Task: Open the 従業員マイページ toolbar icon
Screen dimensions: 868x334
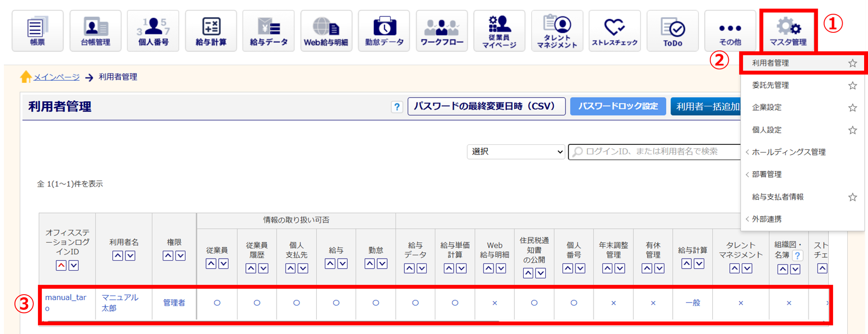Action: (x=499, y=31)
